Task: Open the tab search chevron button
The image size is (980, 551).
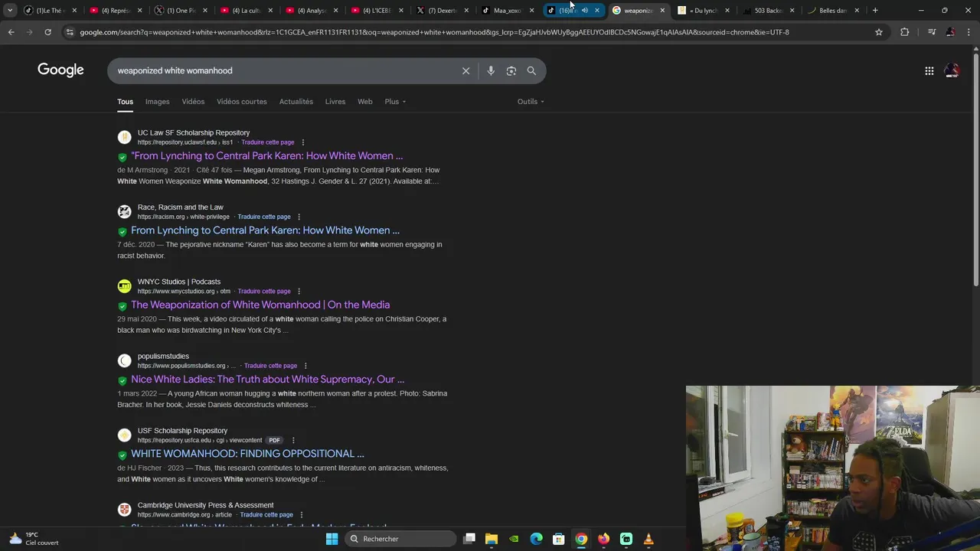Action: (x=9, y=11)
